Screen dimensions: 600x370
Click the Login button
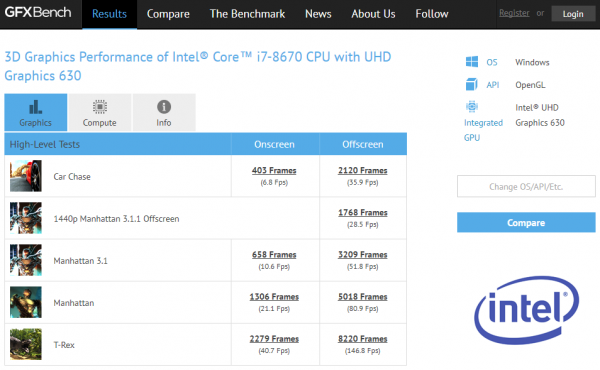[x=573, y=14]
